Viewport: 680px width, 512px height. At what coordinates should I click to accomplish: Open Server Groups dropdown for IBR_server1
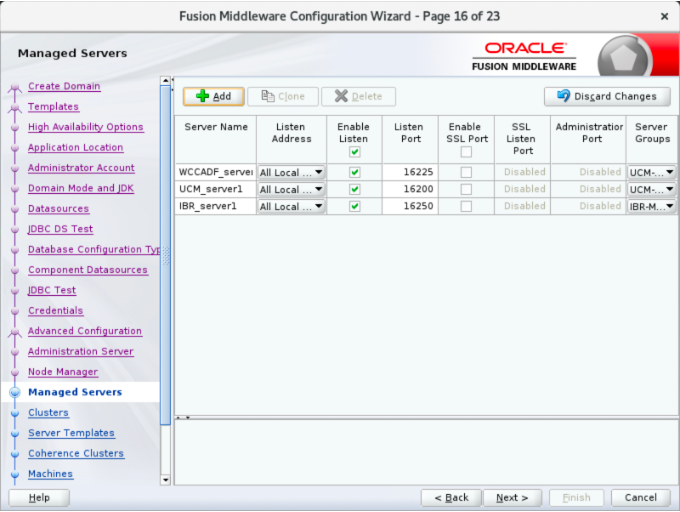pyautogui.click(x=652, y=206)
